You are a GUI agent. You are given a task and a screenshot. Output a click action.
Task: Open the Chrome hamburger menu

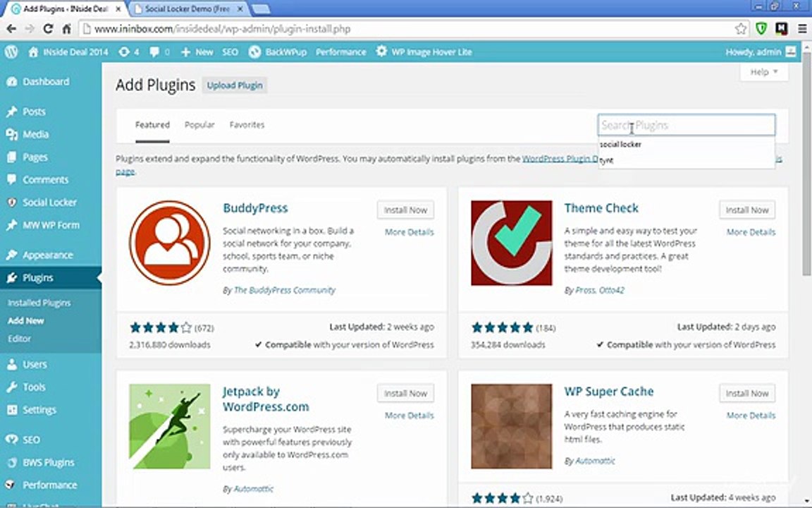click(802, 29)
